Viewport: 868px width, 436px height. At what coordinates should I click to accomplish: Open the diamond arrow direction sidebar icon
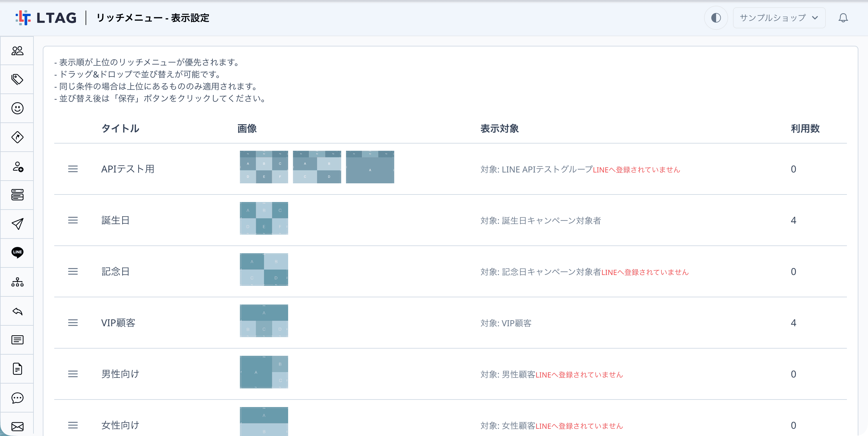tap(17, 137)
